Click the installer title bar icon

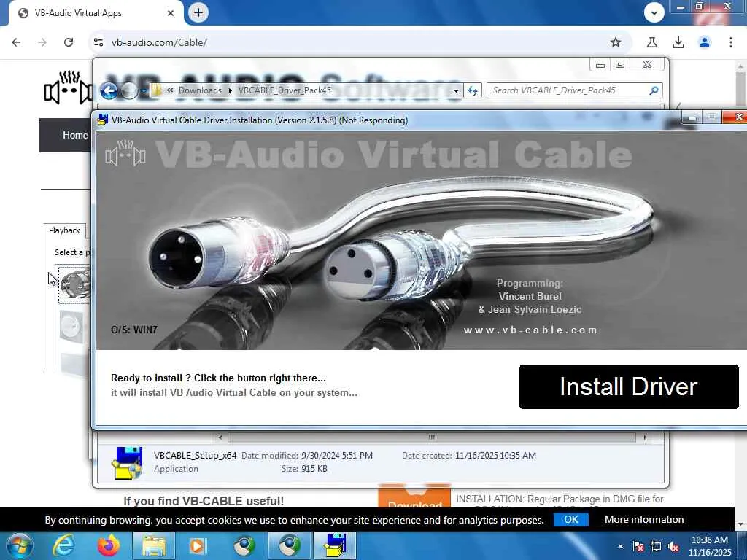click(102, 120)
